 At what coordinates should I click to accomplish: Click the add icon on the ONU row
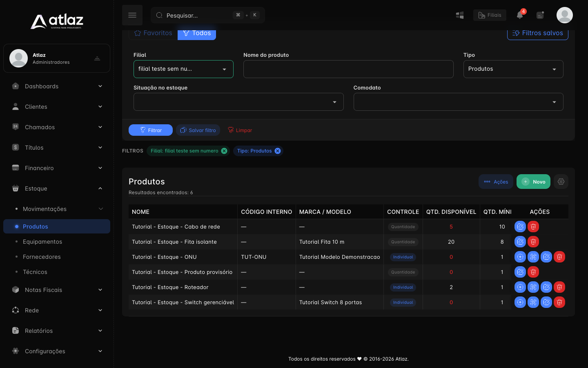[520, 257]
